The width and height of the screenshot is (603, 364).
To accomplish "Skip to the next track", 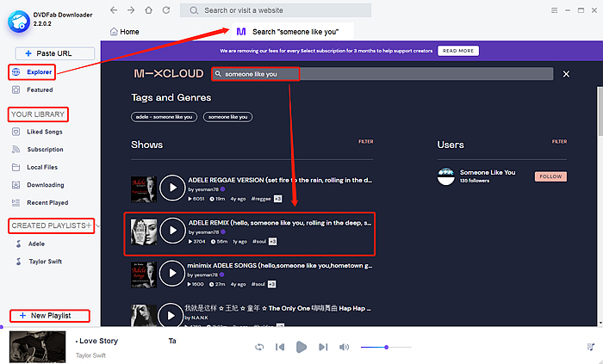I will pos(323,347).
